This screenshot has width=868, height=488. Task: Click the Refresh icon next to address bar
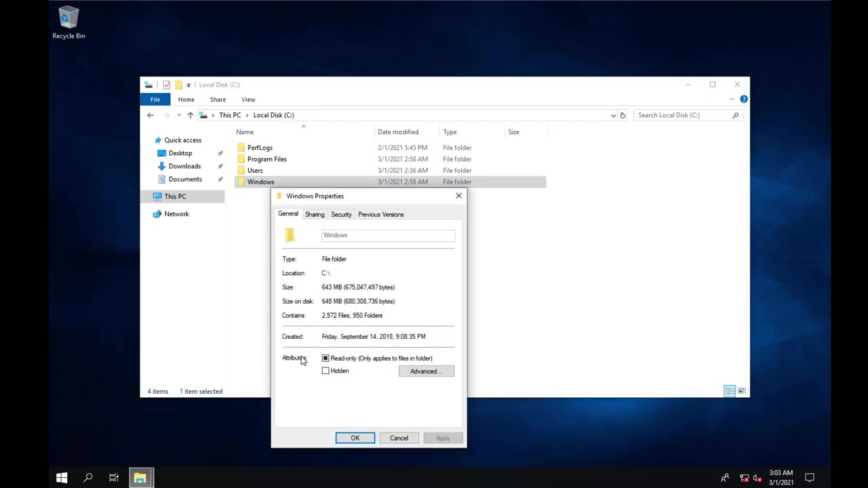623,115
